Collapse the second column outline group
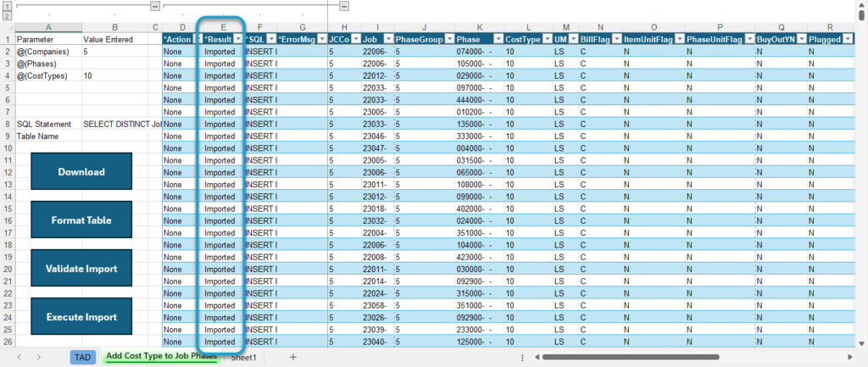This screenshot has height=367, width=868. [x=344, y=6]
